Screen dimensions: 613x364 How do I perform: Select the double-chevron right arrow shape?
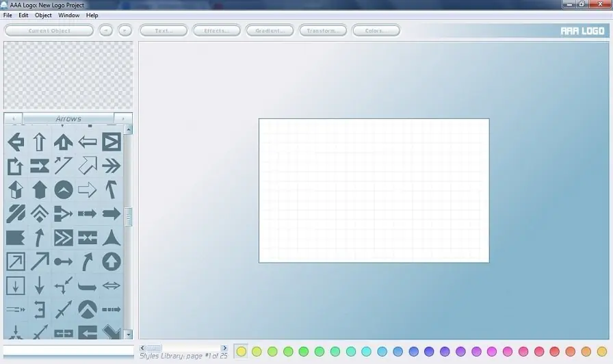pos(112,166)
